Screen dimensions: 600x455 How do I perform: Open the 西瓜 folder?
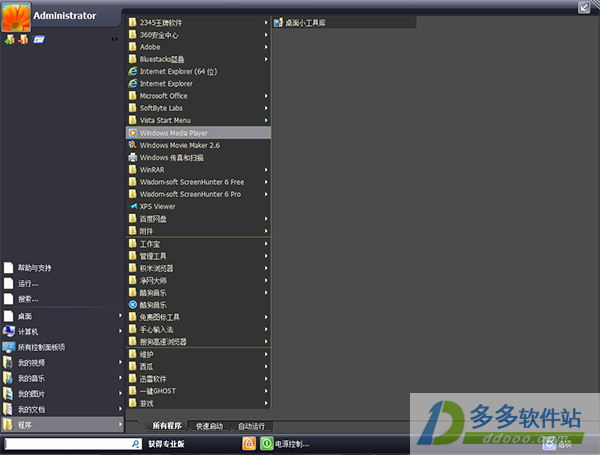[198, 367]
